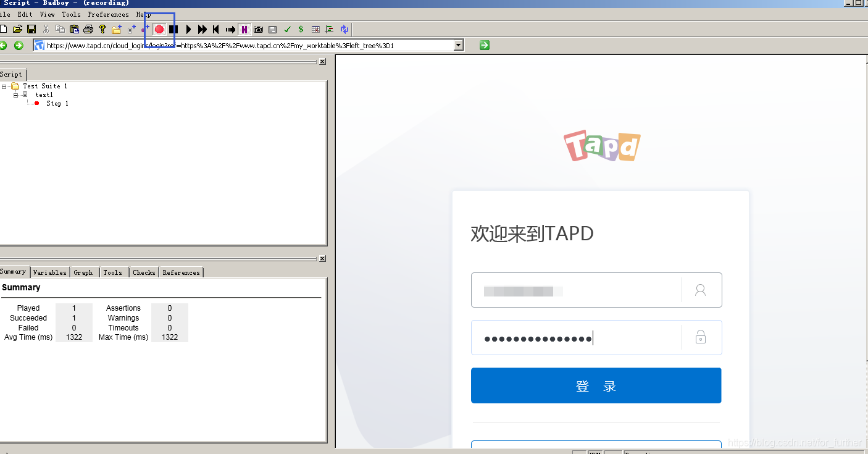Viewport: 868px width, 454px height.
Task: Play the script with the Play icon
Action: tap(188, 29)
